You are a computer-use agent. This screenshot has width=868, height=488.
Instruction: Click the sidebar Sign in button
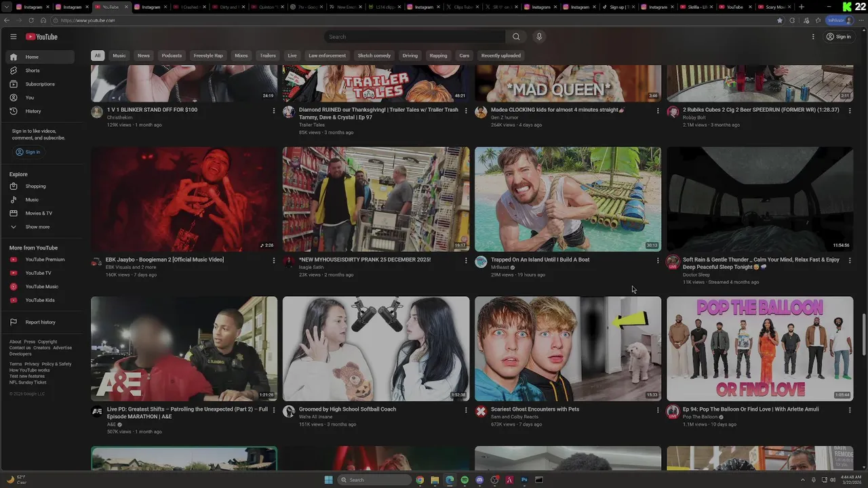28,152
